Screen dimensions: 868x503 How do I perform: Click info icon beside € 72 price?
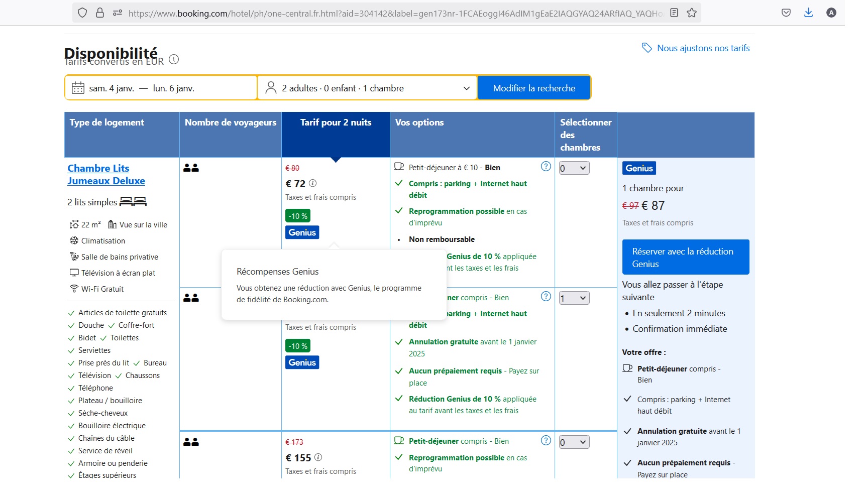[312, 183]
